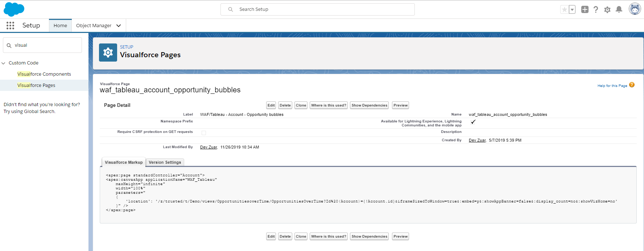
Task: Click the search magnifier in Search Setup
Action: pos(230,9)
